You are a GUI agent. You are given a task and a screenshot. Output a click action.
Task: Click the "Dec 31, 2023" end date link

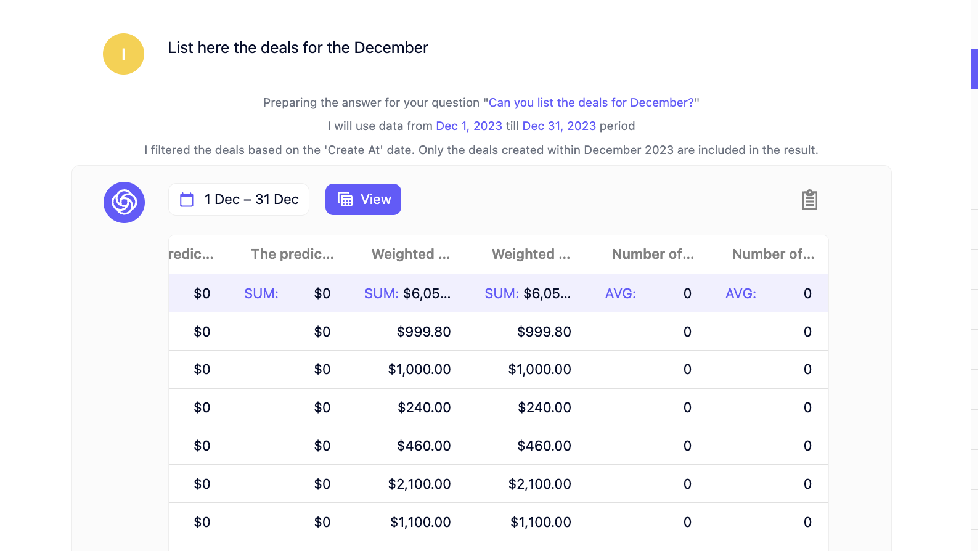pyautogui.click(x=559, y=126)
